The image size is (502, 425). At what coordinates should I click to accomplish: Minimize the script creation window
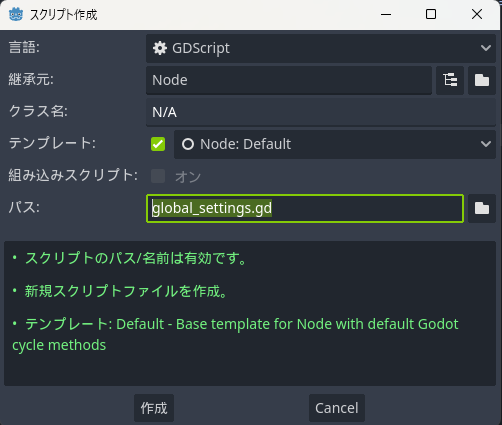click(x=386, y=15)
